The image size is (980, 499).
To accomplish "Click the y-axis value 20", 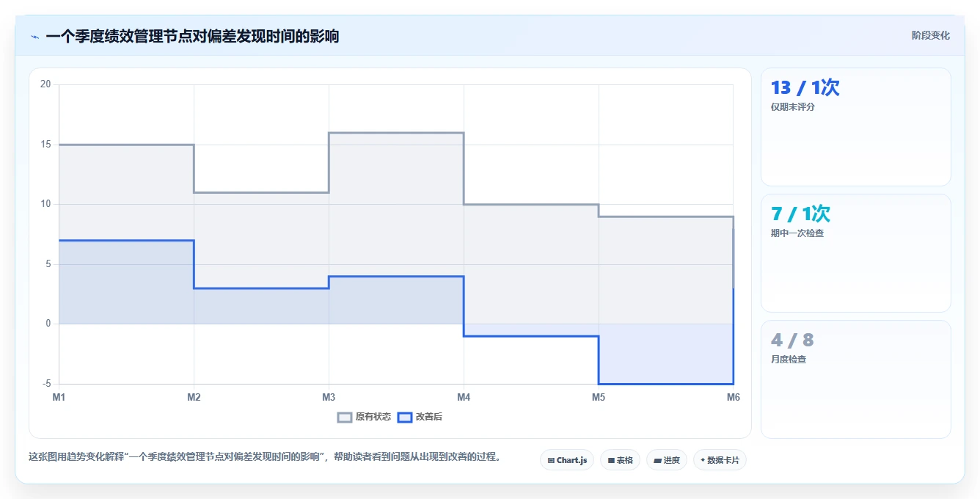I will click(45, 84).
